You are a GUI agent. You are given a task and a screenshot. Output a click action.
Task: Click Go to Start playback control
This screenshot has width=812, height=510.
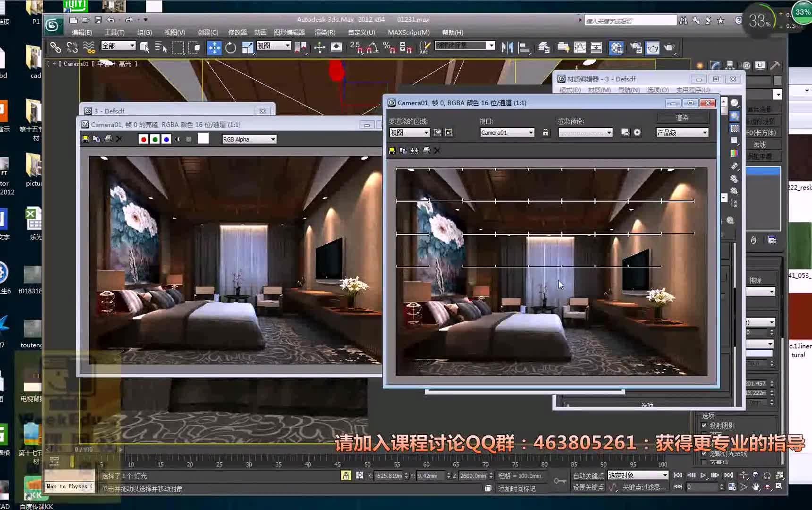coord(677,476)
